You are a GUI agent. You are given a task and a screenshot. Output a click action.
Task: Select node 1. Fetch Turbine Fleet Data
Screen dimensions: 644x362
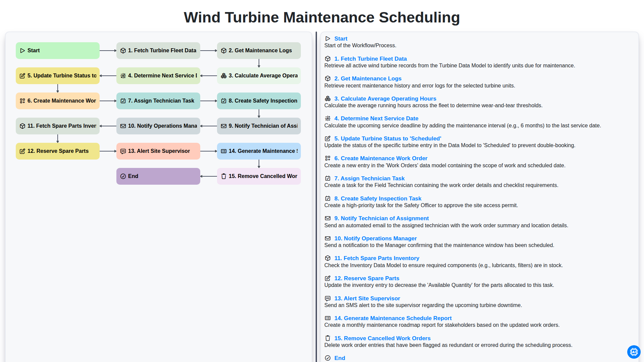pos(158,51)
